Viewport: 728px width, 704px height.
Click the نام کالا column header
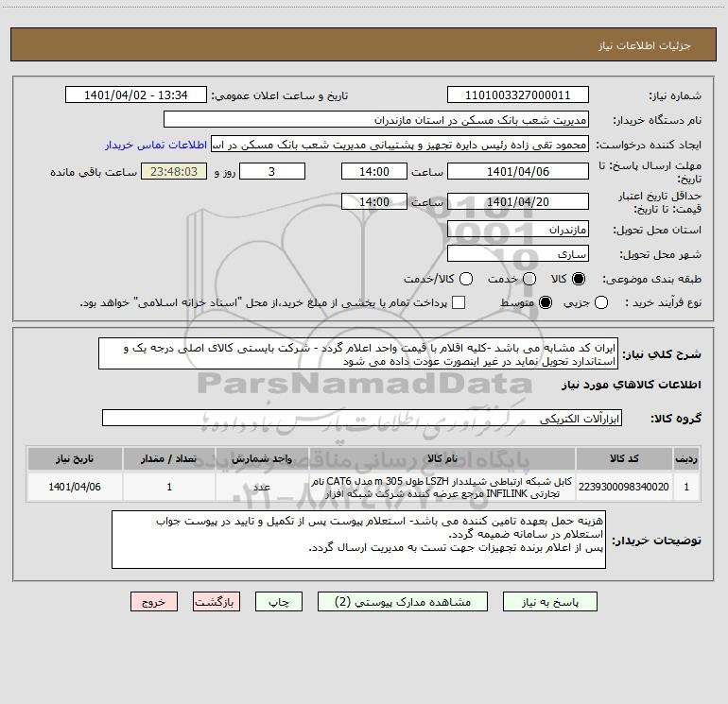442,458
